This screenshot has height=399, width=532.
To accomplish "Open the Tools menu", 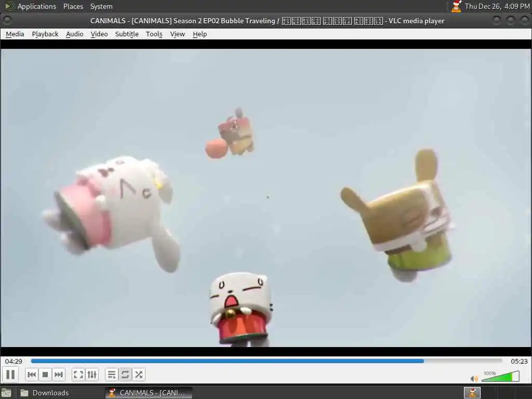I will click(x=154, y=34).
